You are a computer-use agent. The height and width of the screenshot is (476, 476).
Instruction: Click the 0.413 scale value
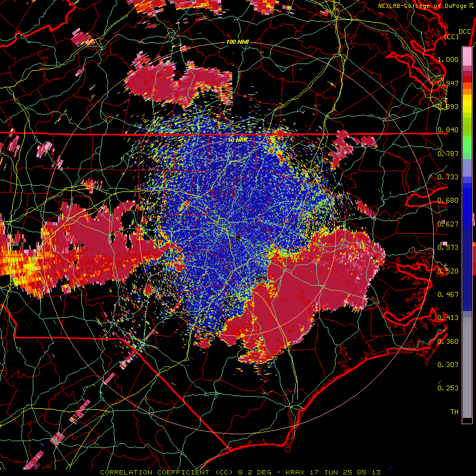[448, 318]
